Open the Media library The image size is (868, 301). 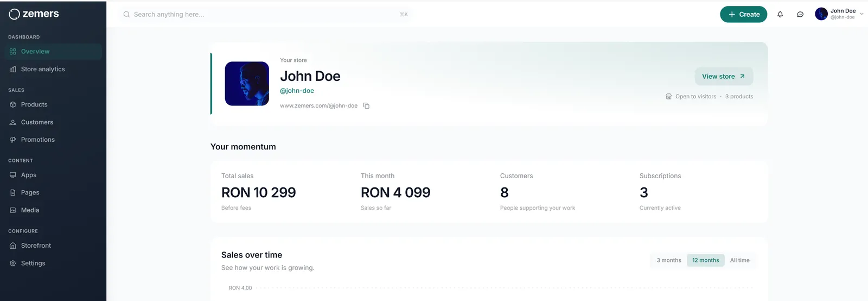coord(53,210)
